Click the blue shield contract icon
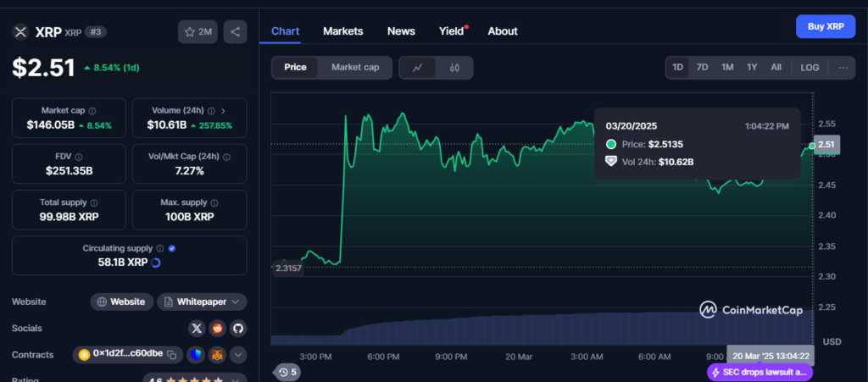The image size is (868, 382). tap(197, 355)
